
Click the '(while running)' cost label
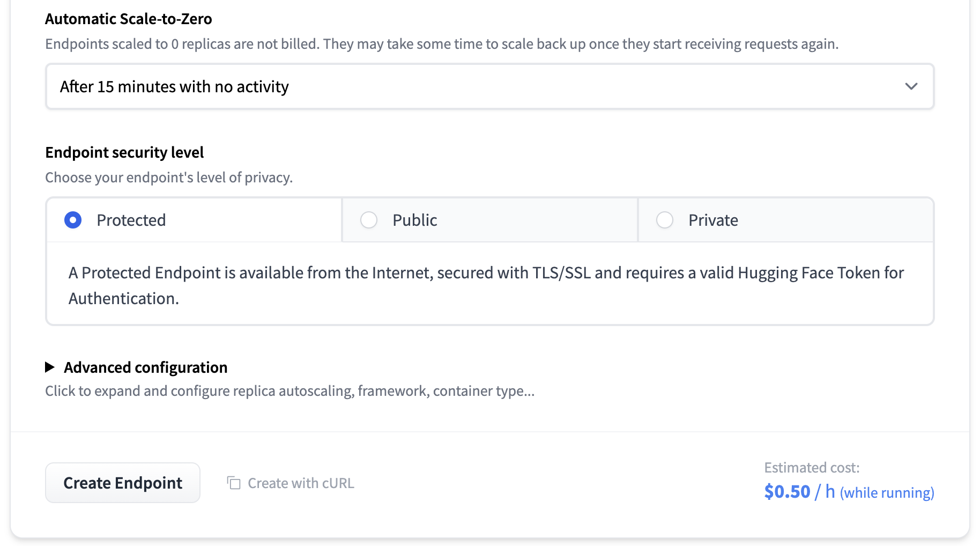pos(887,492)
